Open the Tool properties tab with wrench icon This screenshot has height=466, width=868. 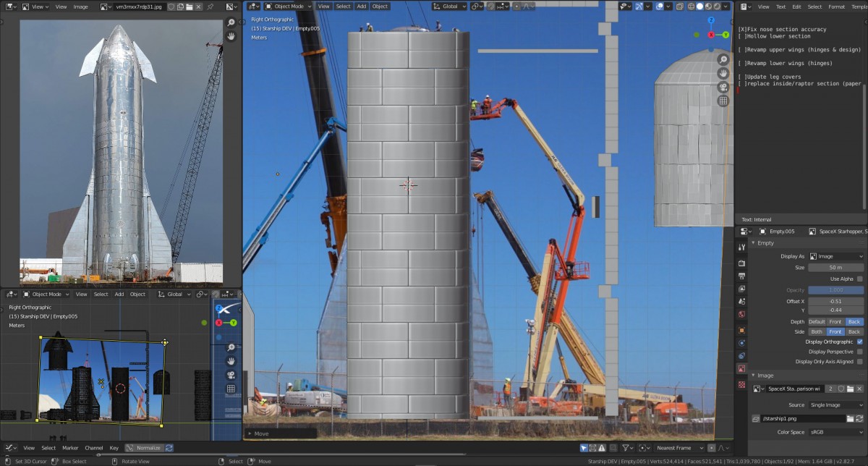(741, 247)
